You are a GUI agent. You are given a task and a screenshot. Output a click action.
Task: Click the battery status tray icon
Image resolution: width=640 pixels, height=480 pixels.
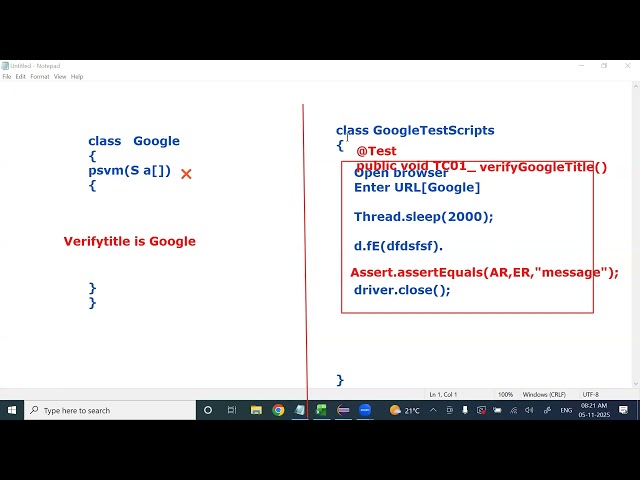[x=497, y=410]
